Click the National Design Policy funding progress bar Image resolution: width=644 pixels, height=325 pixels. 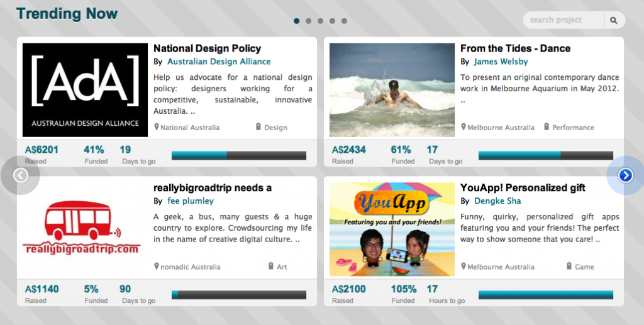point(238,155)
